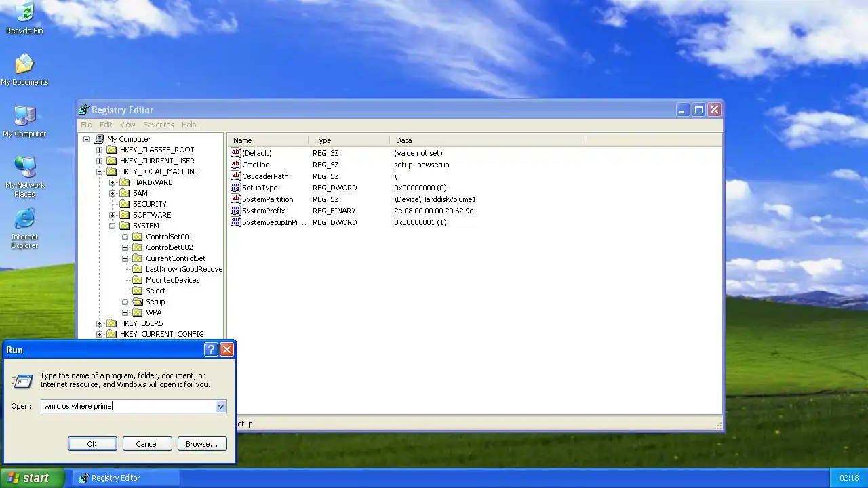Click the SystemSetupInProgress DWORD value icon

tap(236, 222)
